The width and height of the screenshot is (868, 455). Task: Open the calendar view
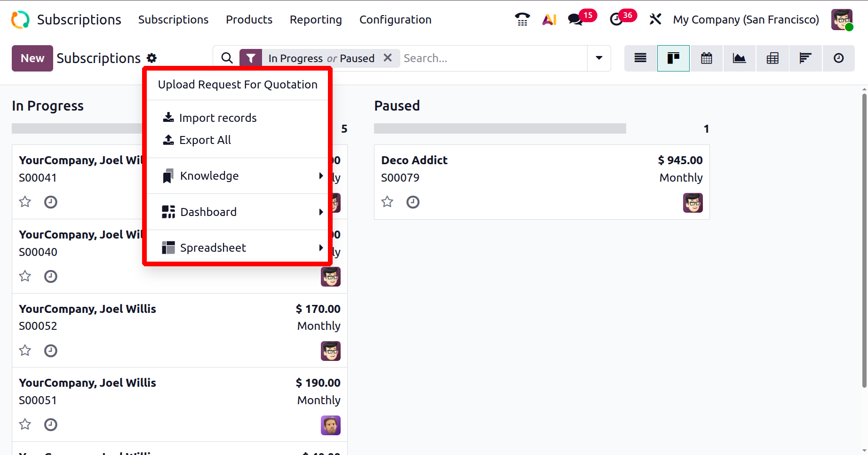click(706, 58)
